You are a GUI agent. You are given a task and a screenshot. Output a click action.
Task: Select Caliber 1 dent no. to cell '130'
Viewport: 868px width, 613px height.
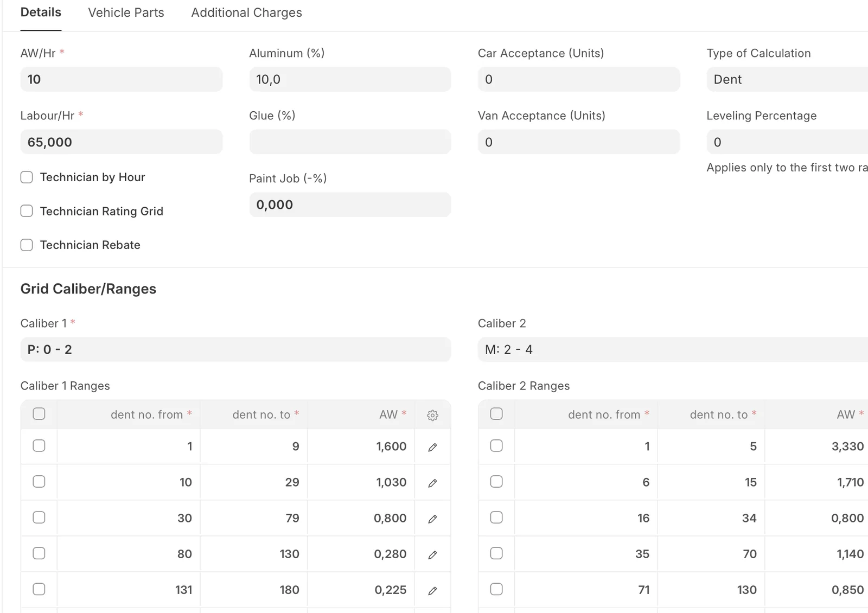click(253, 554)
